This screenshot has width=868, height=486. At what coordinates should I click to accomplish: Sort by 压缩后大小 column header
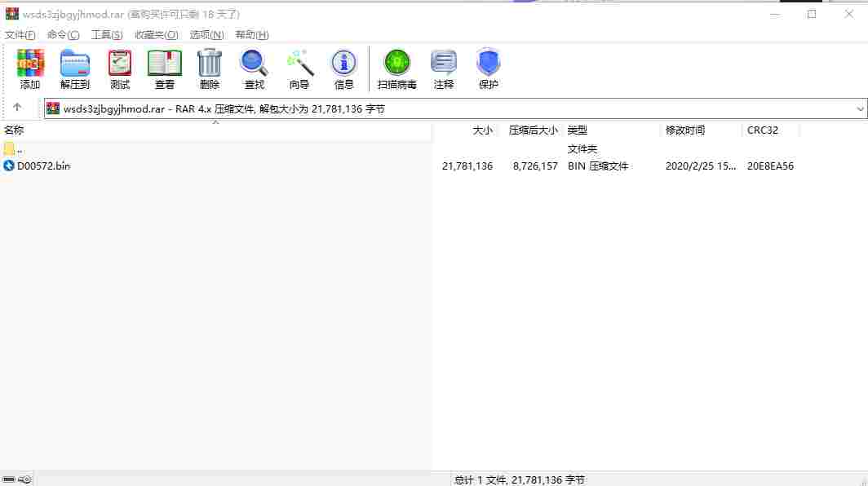[529, 130]
